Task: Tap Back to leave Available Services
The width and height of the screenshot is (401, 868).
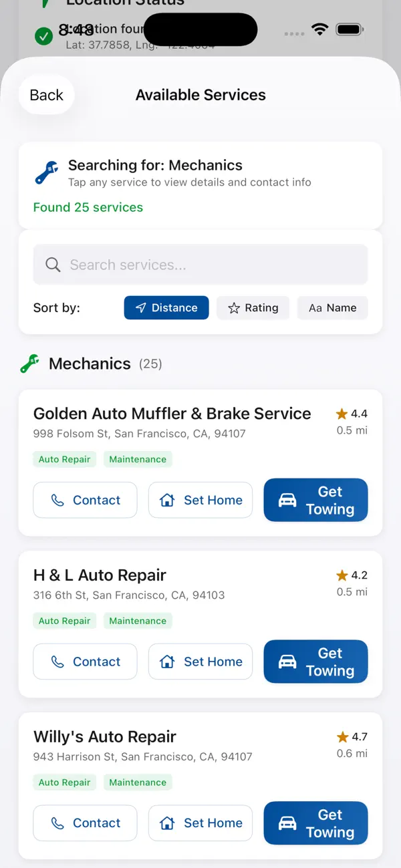Action: 46,95
